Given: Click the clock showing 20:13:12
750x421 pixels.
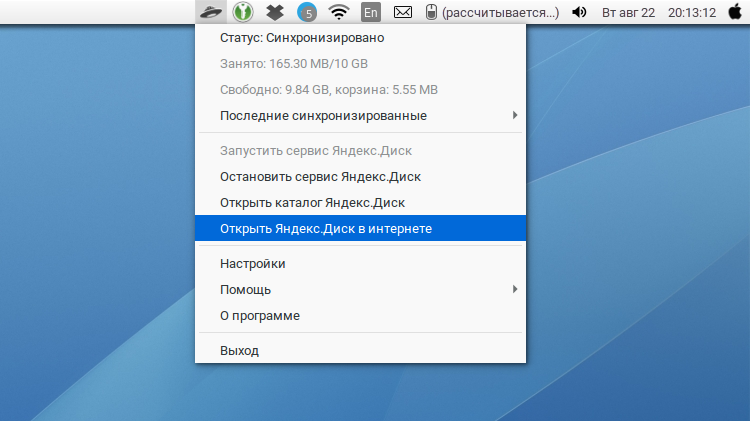Looking at the screenshot, I should 692,13.
